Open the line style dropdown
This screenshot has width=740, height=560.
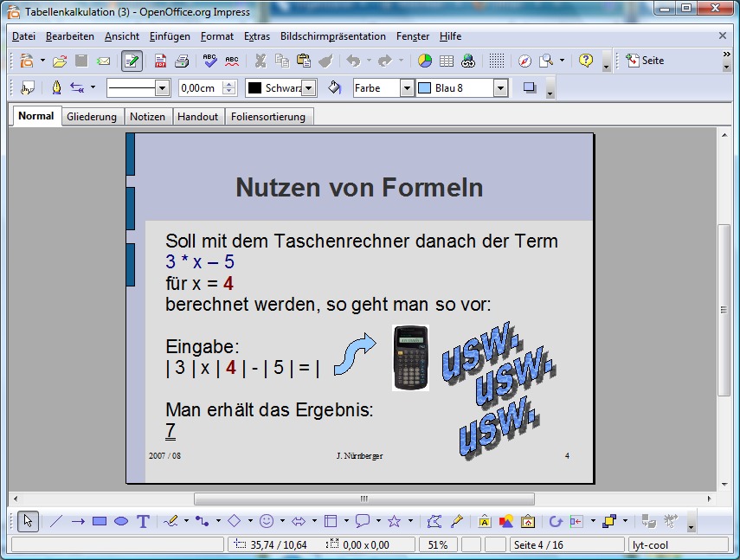click(162, 87)
